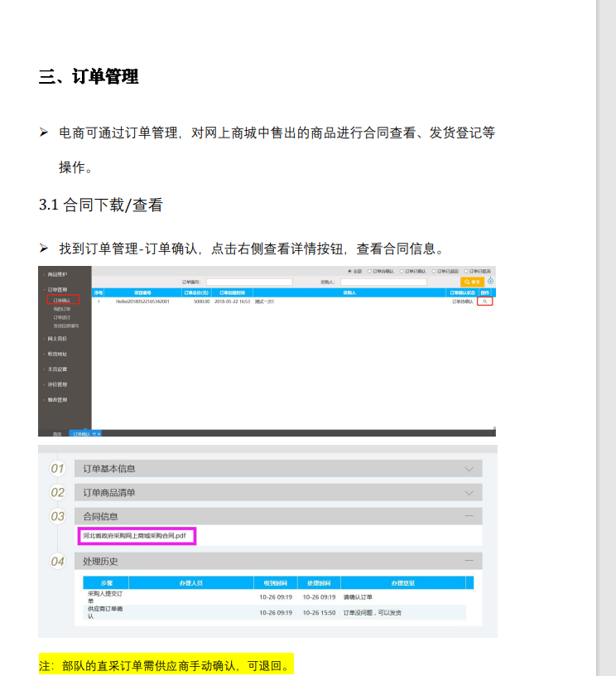Click the 采购人 search input field
This screenshot has width=616, height=676.
coord(383,282)
